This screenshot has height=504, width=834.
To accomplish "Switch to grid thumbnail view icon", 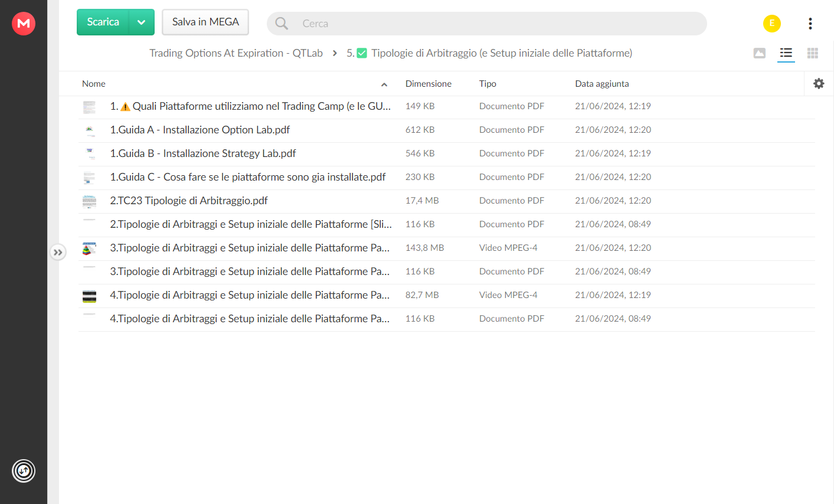I will point(813,53).
